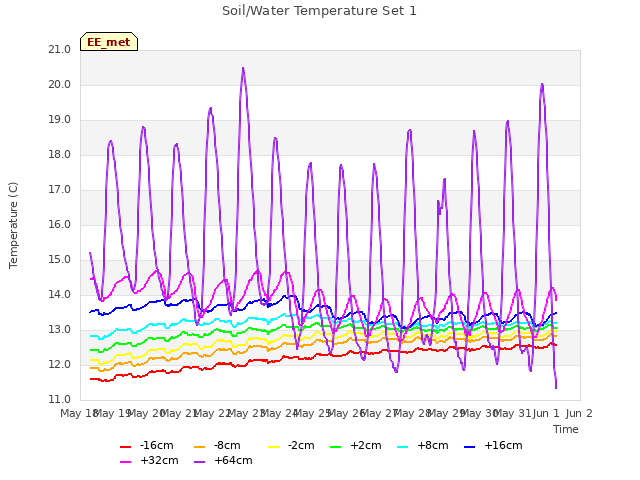
Task: Click the Jun 2 x-axis date label
Action: pos(579,413)
